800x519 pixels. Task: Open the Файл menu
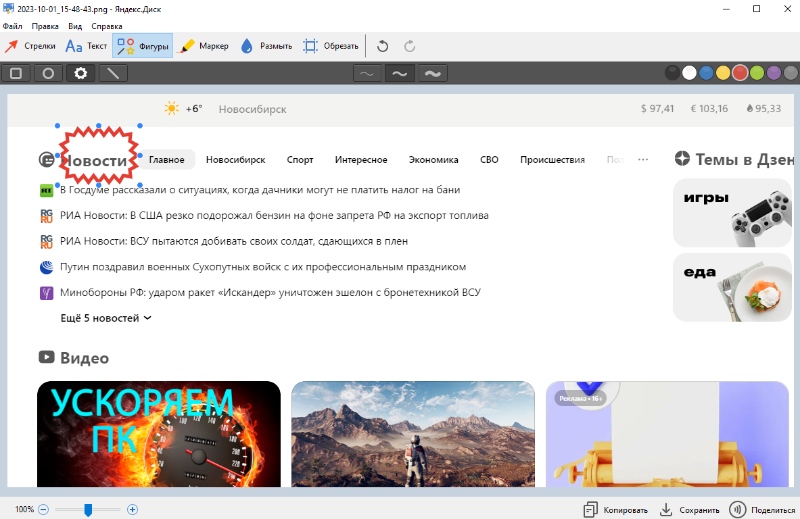coord(12,26)
